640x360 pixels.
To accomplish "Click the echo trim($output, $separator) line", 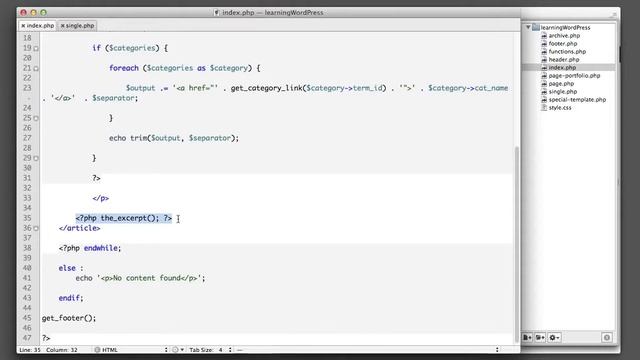I will point(174,138).
